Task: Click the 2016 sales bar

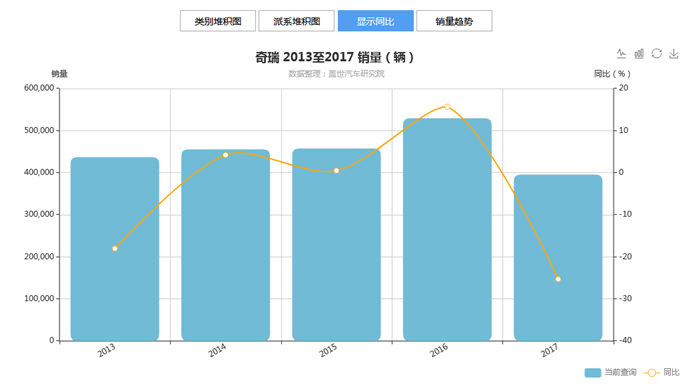Action: click(x=447, y=230)
